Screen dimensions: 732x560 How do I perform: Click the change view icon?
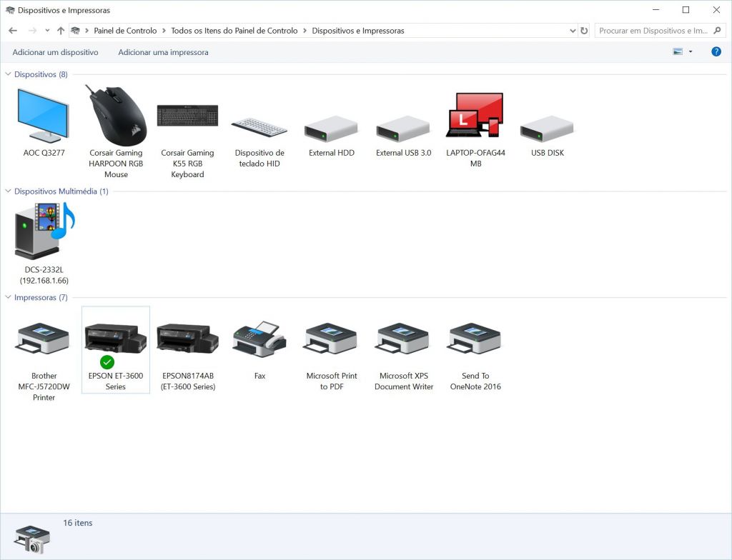678,52
